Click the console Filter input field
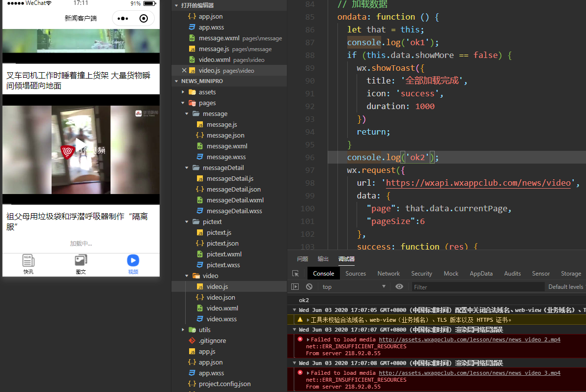The height and width of the screenshot is (392, 586). coord(476,287)
